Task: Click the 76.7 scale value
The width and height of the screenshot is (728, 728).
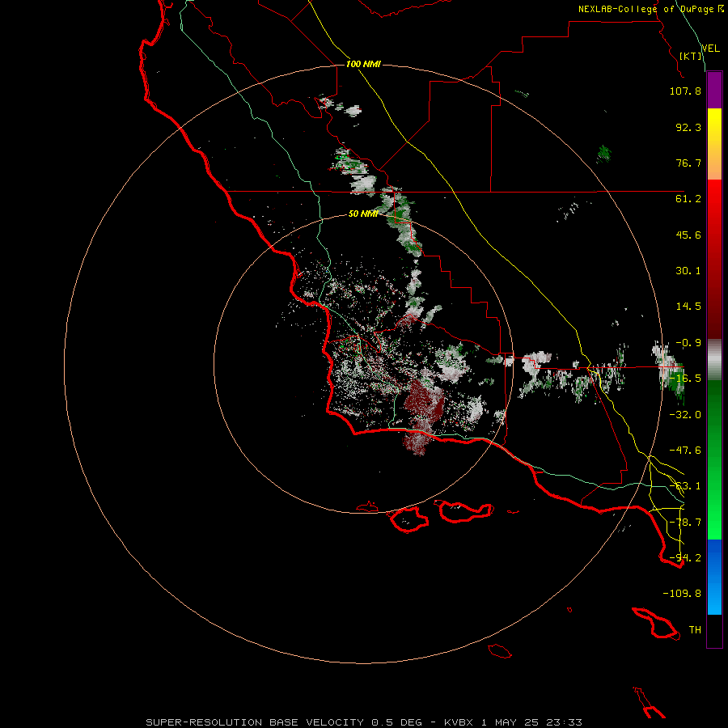Action: click(x=688, y=163)
